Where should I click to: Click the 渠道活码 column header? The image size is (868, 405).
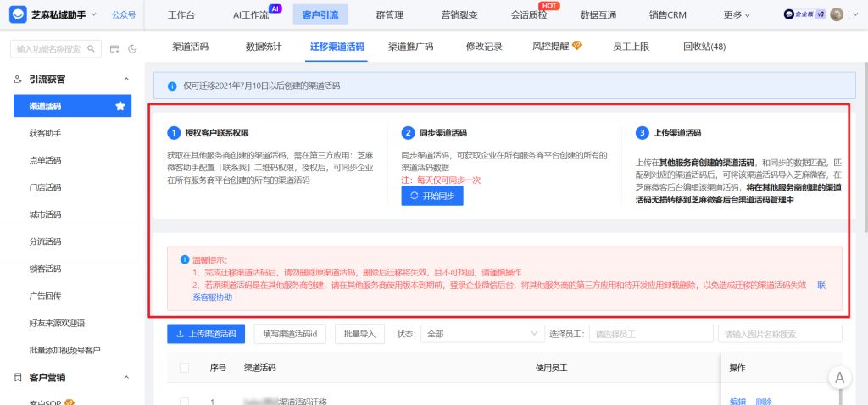point(259,368)
